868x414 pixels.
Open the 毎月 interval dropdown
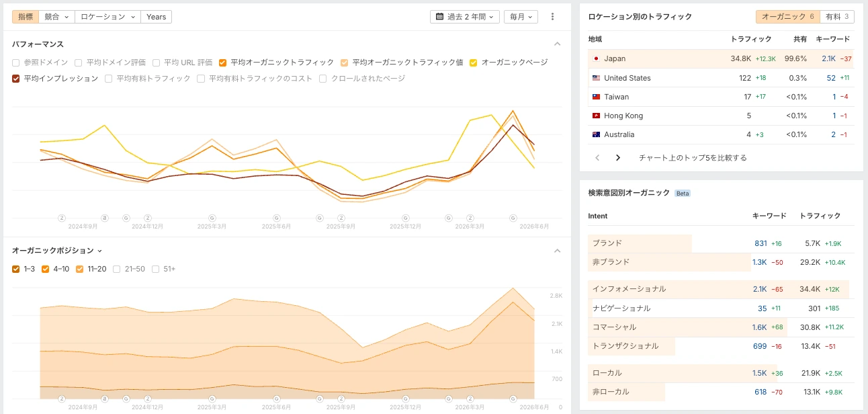click(521, 17)
